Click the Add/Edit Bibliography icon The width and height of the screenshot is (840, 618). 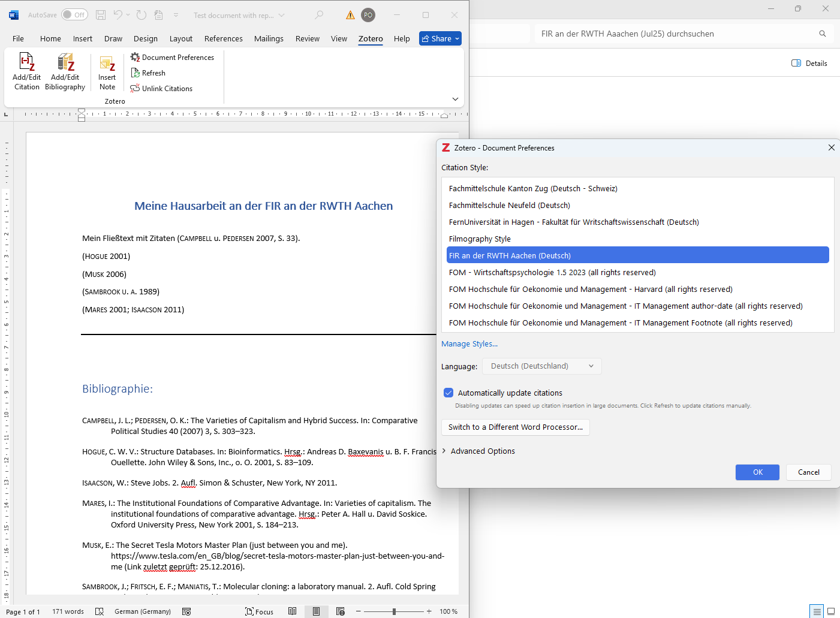click(65, 62)
